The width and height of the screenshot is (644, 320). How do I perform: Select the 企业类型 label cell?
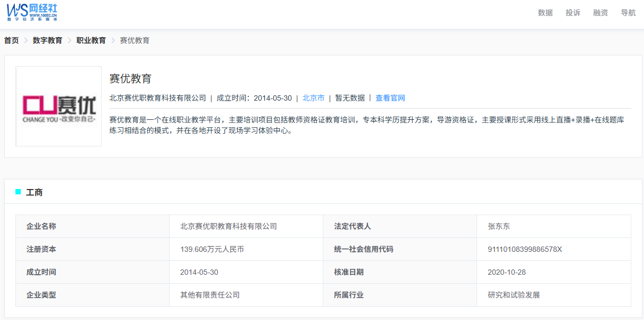pyautogui.click(x=93, y=295)
